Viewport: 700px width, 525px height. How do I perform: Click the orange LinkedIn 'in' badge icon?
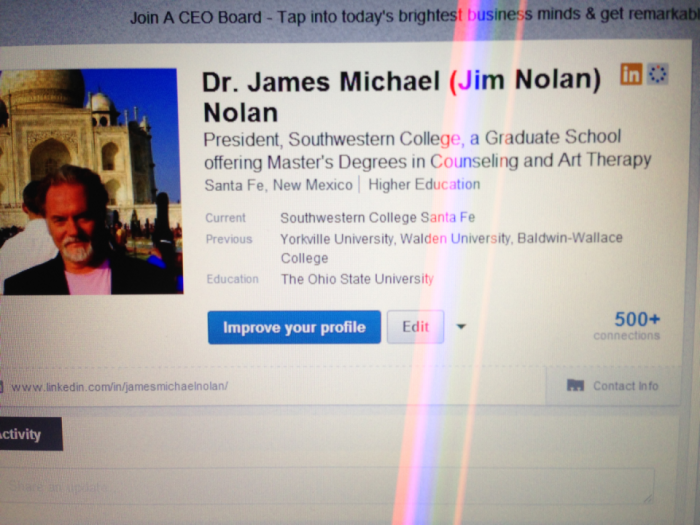tap(631, 74)
